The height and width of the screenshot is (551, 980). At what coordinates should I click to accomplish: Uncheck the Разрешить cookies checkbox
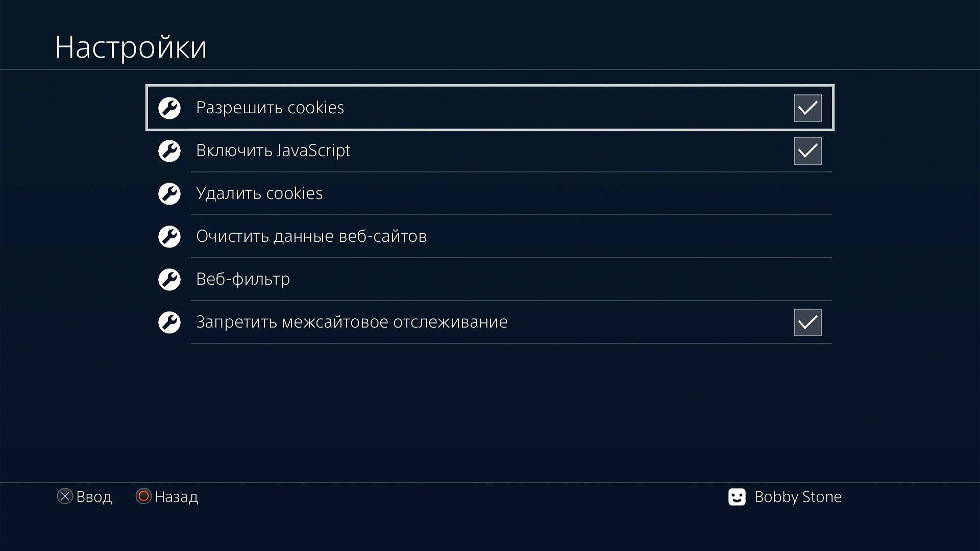807,108
